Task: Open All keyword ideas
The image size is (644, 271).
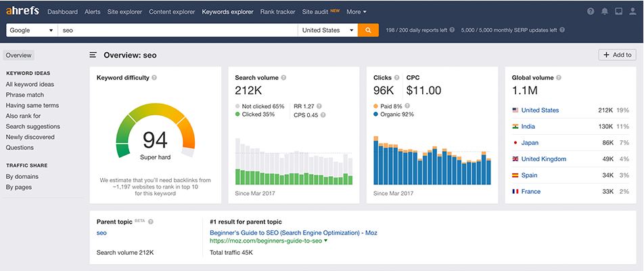Action: click(30, 84)
